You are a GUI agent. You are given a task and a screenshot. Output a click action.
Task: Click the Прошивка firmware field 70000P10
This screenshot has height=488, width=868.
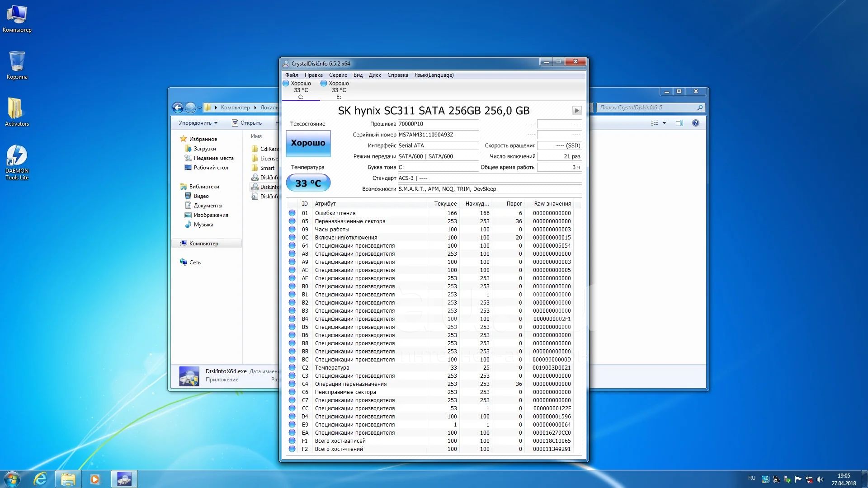coord(438,124)
